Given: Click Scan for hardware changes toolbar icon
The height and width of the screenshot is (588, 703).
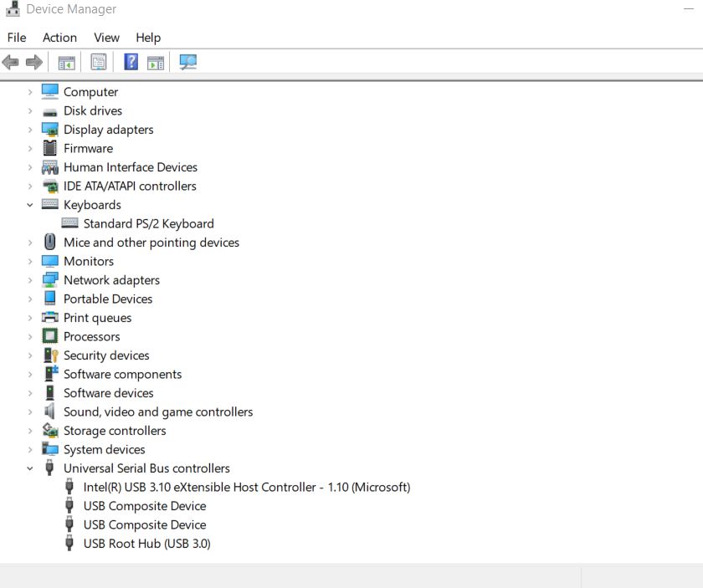Looking at the screenshot, I should coord(187,62).
